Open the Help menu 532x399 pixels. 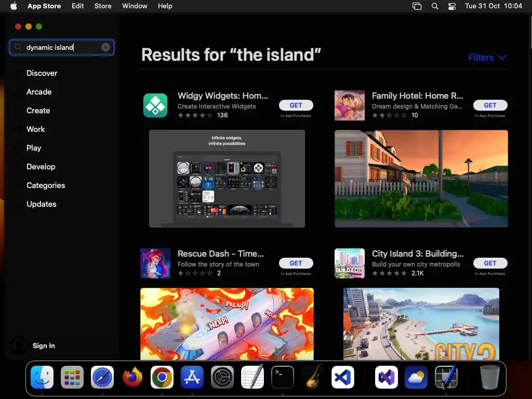pyautogui.click(x=165, y=6)
